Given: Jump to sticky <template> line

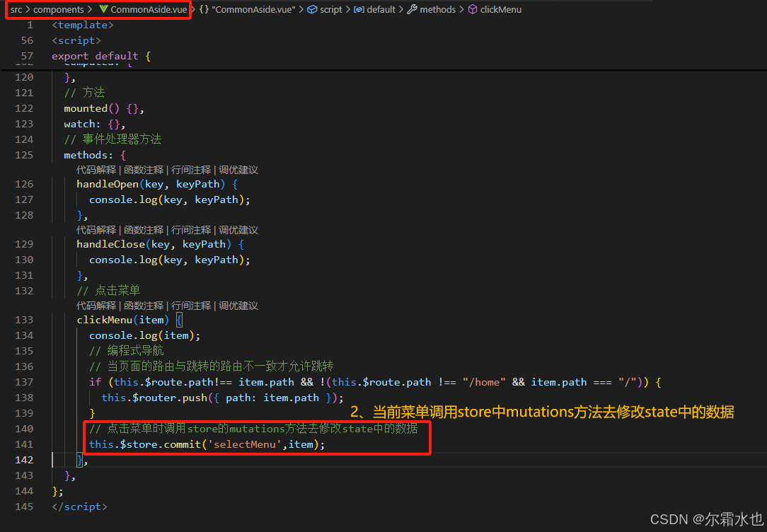Looking at the screenshot, I should click(83, 25).
